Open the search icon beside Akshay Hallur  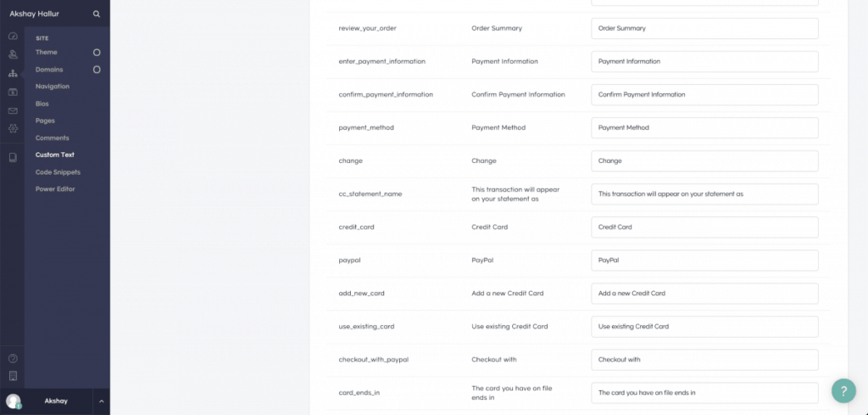[x=97, y=14]
